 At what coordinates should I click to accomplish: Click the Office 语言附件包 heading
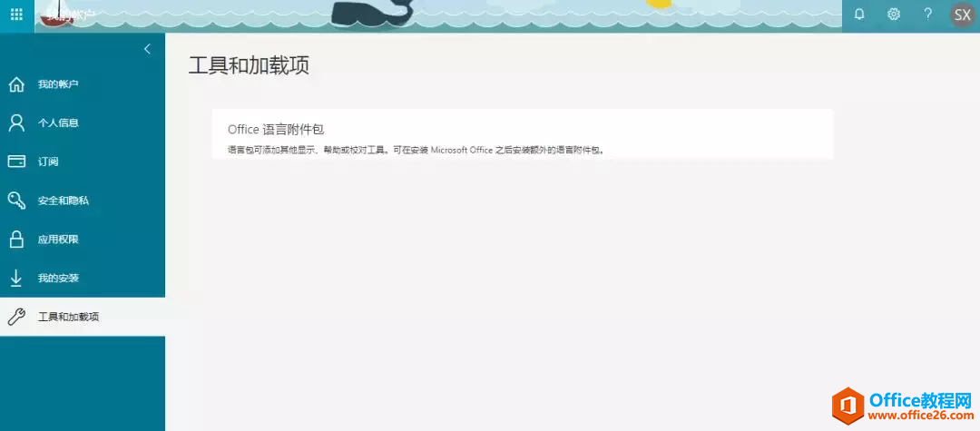click(x=276, y=130)
